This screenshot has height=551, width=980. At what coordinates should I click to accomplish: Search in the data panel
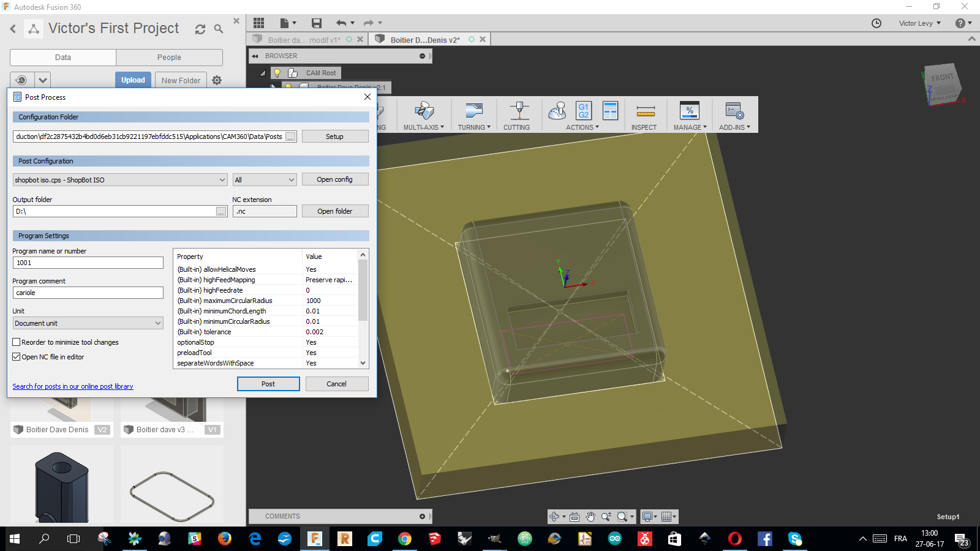tap(219, 29)
